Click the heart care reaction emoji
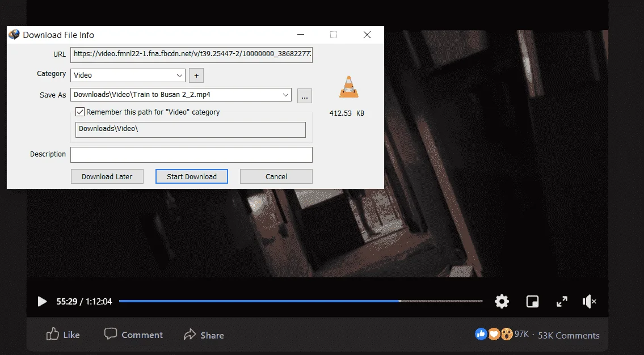Image resolution: width=644 pixels, height=355 pixels. tap(494, 334)
